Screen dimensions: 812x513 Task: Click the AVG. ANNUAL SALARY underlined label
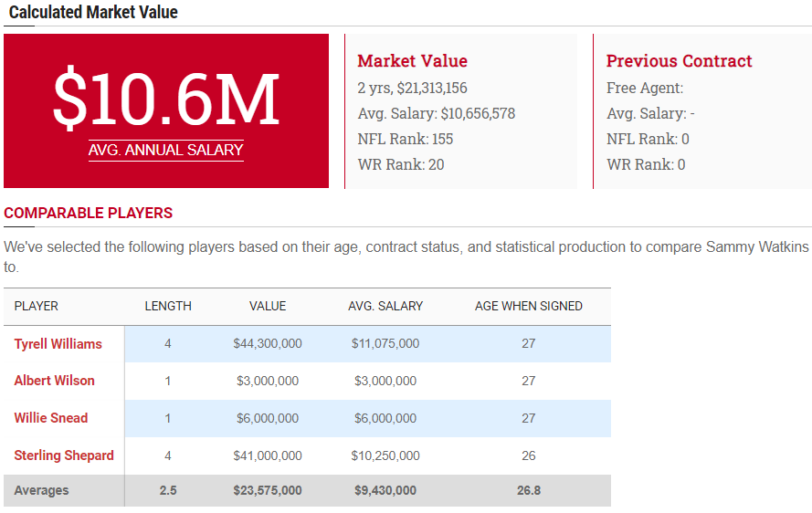tap(166, 150)
